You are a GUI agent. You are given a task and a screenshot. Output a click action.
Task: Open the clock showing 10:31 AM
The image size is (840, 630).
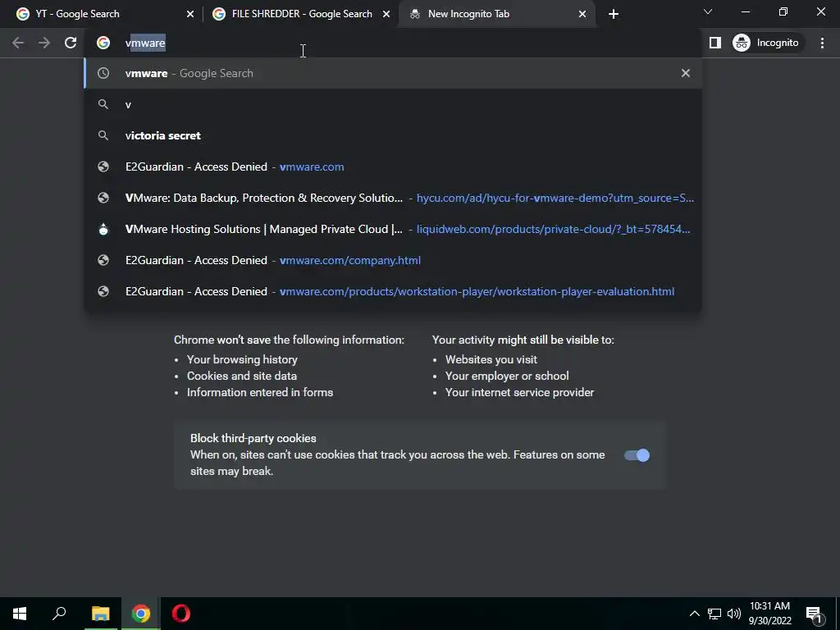pos(769,614)
